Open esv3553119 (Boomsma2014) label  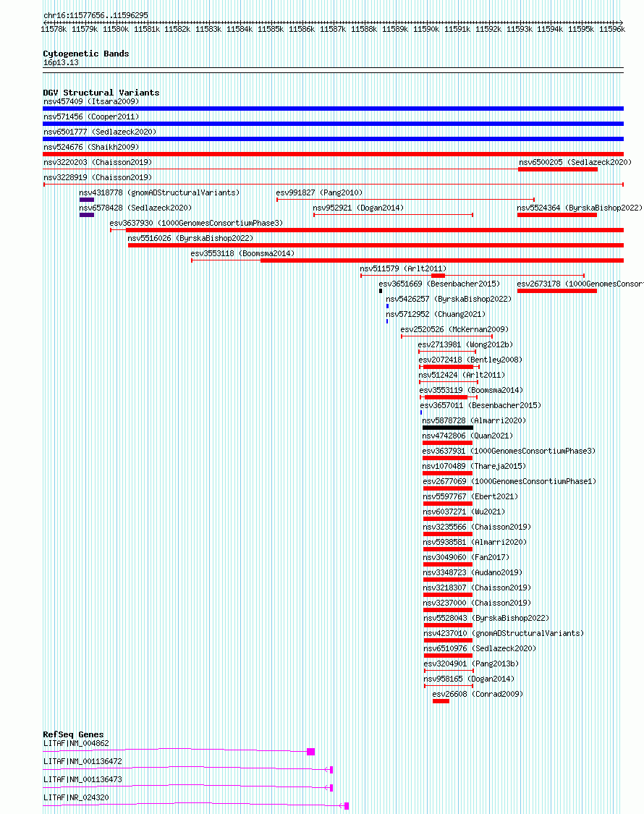(472, 391)
